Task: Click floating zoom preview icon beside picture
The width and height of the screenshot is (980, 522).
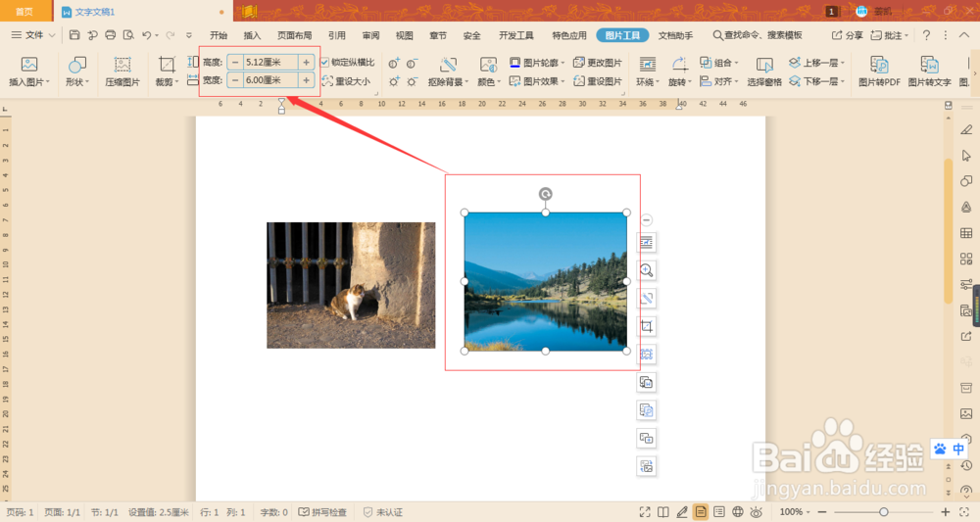Action: 646,270
